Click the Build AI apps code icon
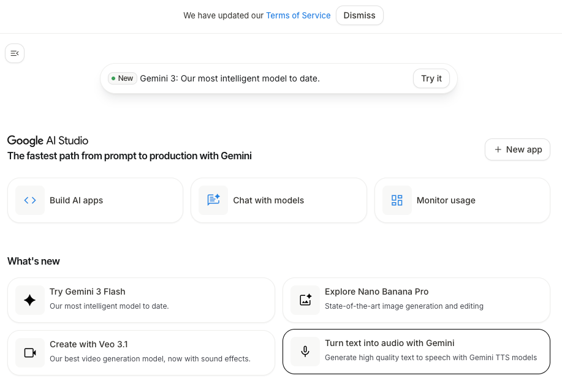This screenshot has height=392, width=562. tap(30, 200)
